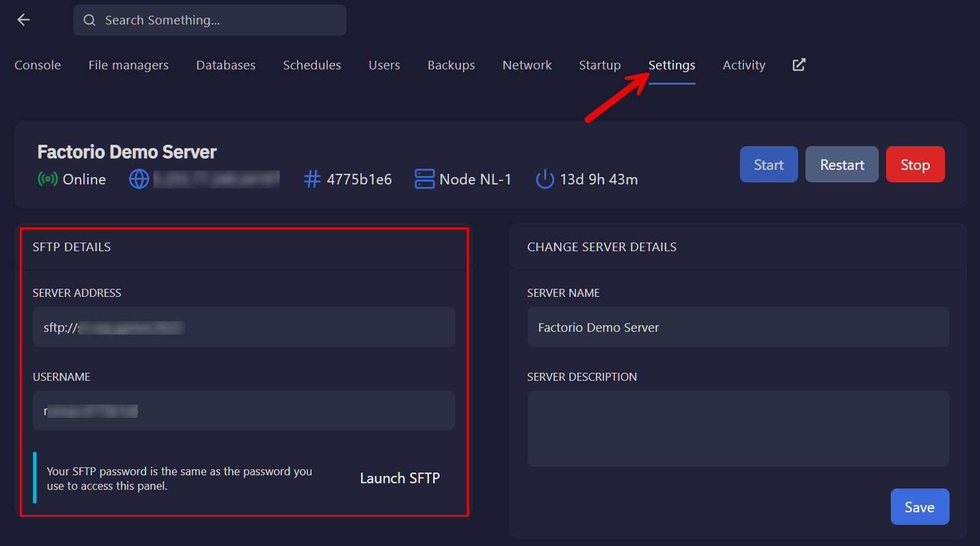Click the external link icon beside Activity
The width and height of the screenshot is (980, 546).
pos(798,65)
